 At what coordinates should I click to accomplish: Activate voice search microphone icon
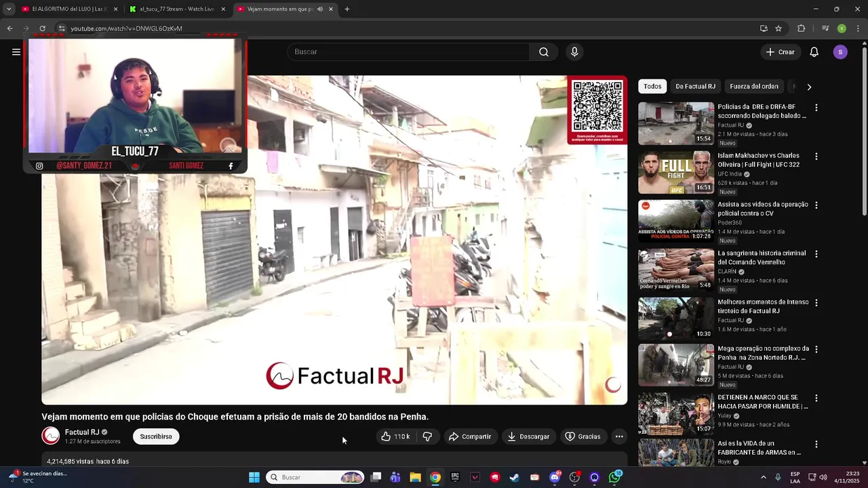click(x=574, y=52)
